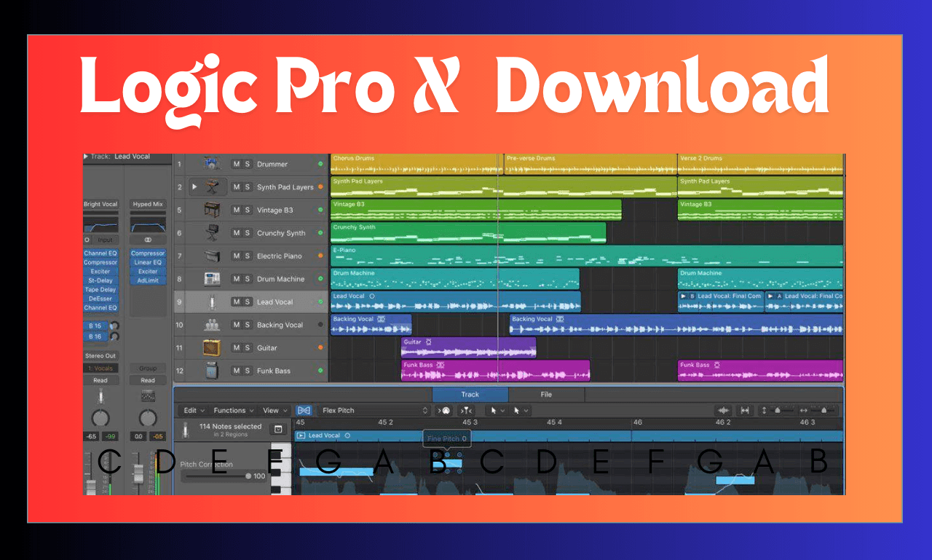Screen dimensions: 932x560
Task: Click the Drum Machine track icon
Action: (x=211, y=279)
